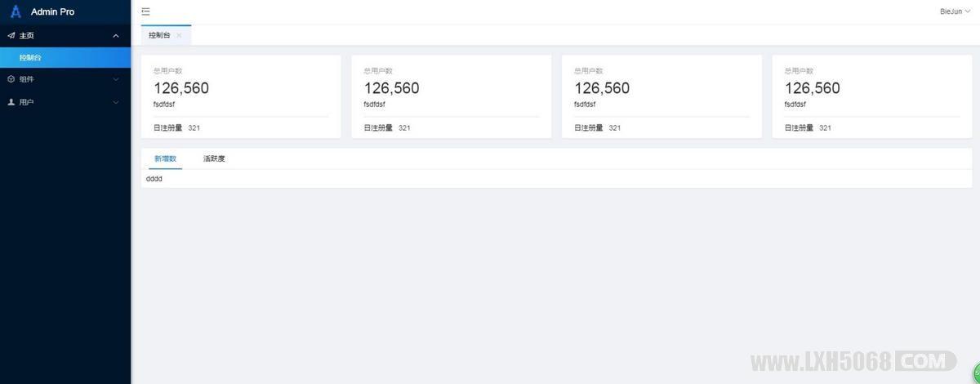Click 日注册量 in the third card
The height and width of the screenshot is (384, 980).
pyautogui.click(x=589, y=127)
